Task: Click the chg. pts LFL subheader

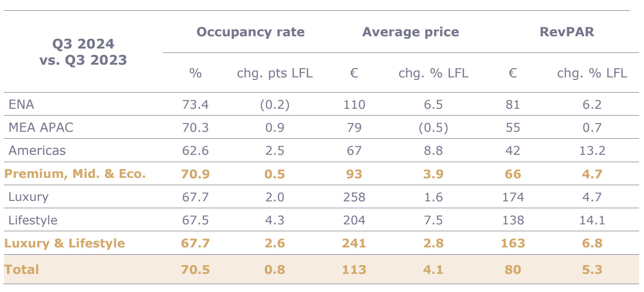Action: coord(274,73)
